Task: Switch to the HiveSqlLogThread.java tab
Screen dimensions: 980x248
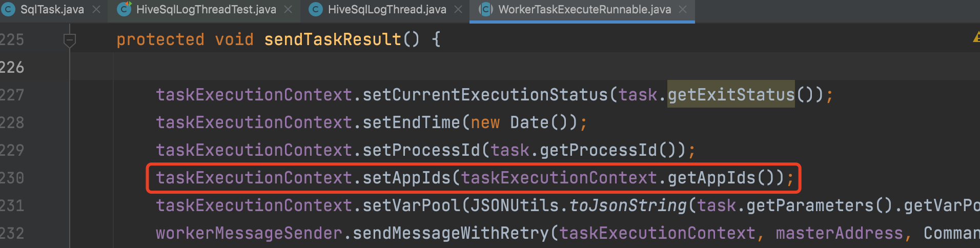Action: point(386,10)
